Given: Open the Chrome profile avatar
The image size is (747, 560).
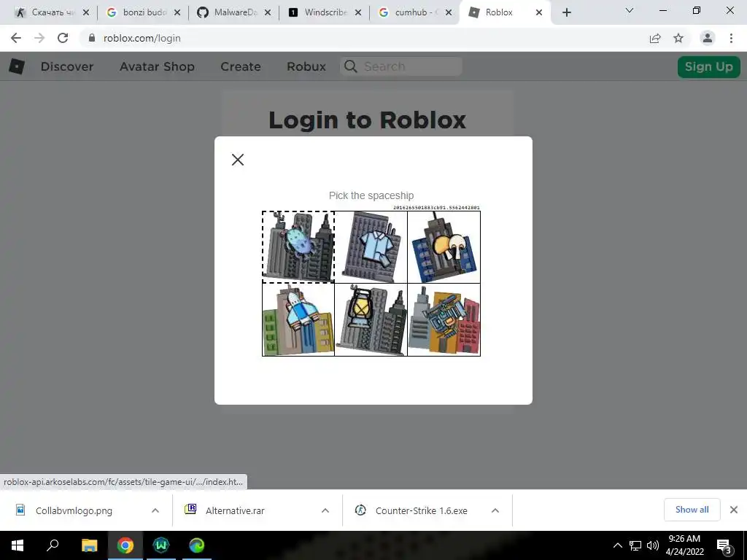Looking at the screenshot, I should (708, 38).
